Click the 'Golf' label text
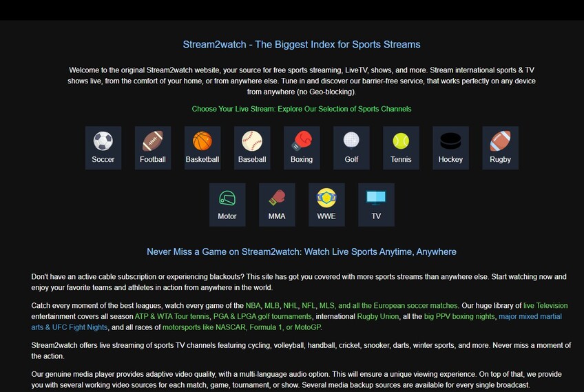 click(x=351, y=159)
